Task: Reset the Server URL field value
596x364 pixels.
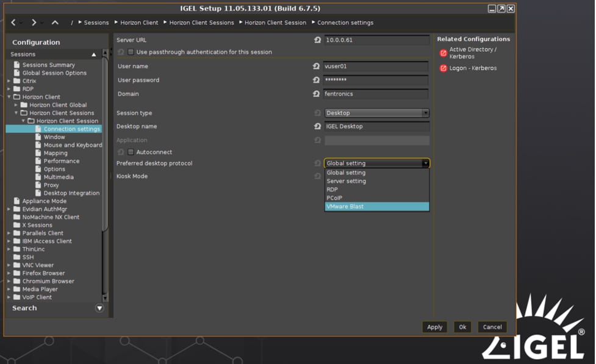Action: click(317, 40)
